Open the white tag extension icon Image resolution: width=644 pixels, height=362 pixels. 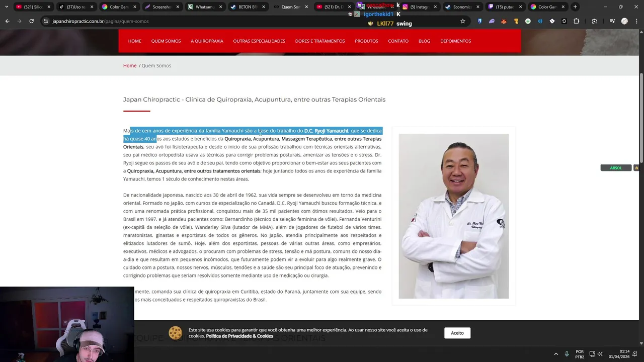[x=552, y=21]
